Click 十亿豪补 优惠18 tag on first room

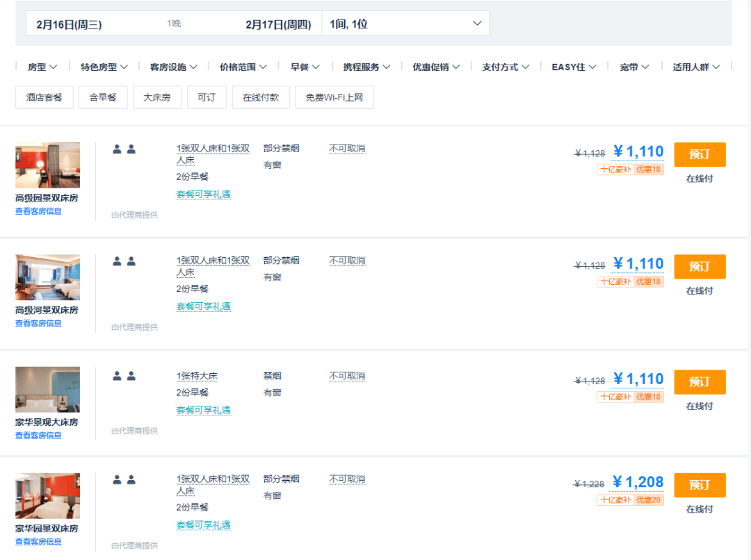[x=630, y=170]
